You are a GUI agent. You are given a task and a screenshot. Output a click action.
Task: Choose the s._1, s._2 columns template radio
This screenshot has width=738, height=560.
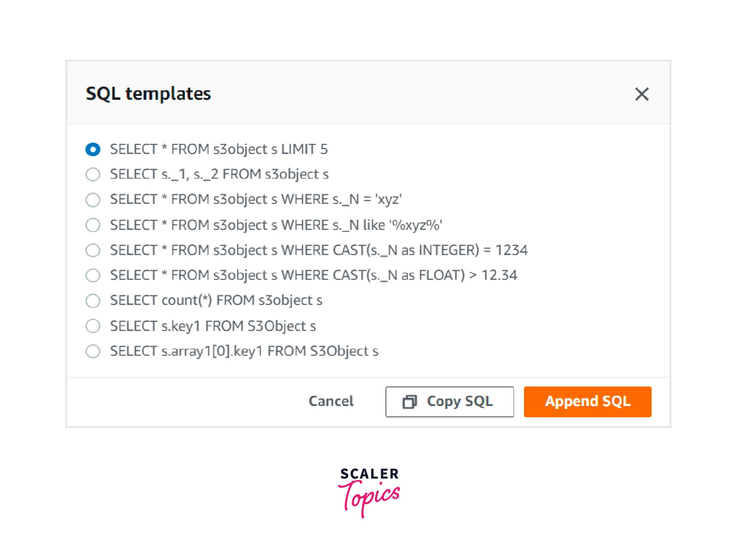coord(93,174)
